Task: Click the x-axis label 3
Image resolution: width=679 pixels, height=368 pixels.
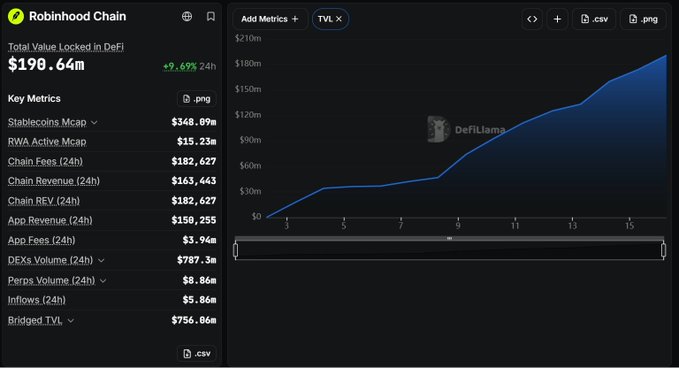Action: 286,226
